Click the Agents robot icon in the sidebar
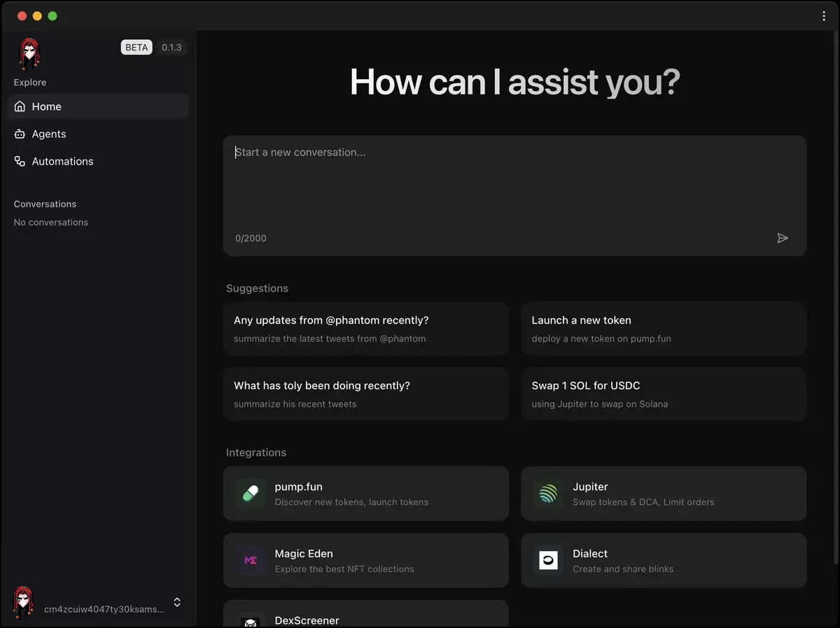840x628 pixels. 19,134
